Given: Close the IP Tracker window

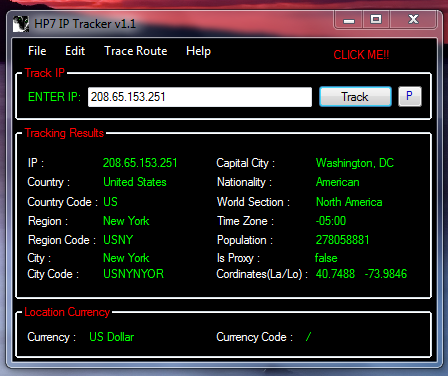Looking at the screenshot, I should tap(413, 20).
